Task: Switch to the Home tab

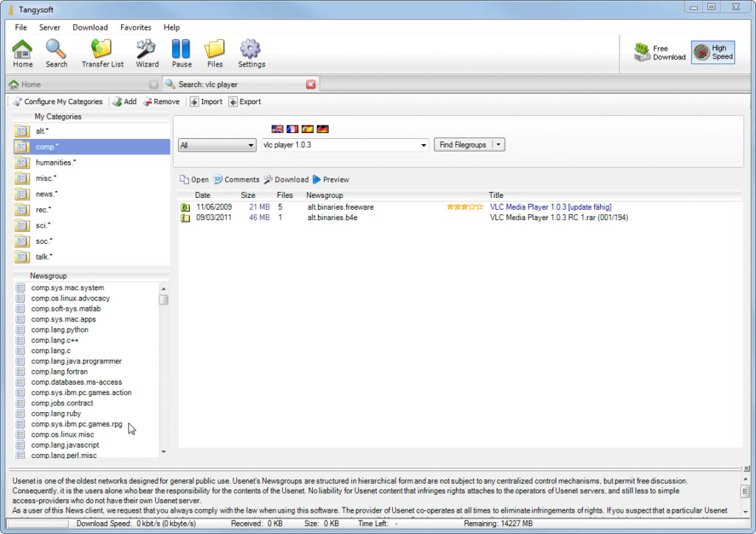Action: 31,84
